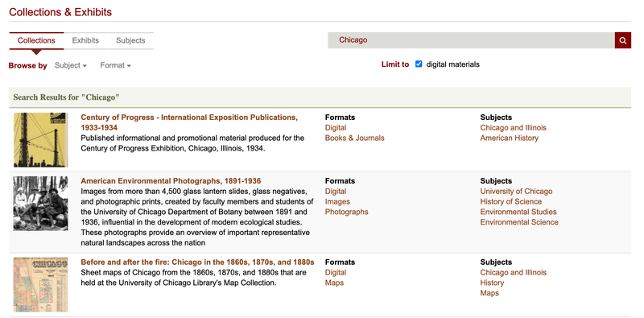Click American History subject link
644x318 pixels.
(510, 138)
